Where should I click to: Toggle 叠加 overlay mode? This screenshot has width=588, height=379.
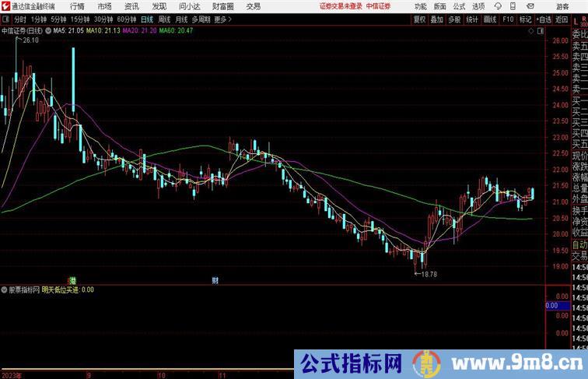[x=437, y=19]
